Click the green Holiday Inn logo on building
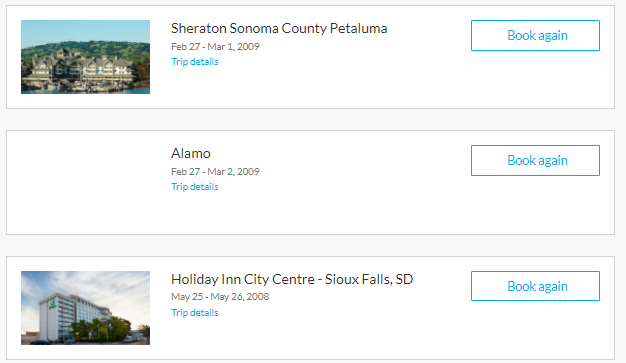626x363 pixels. (52, 304)
